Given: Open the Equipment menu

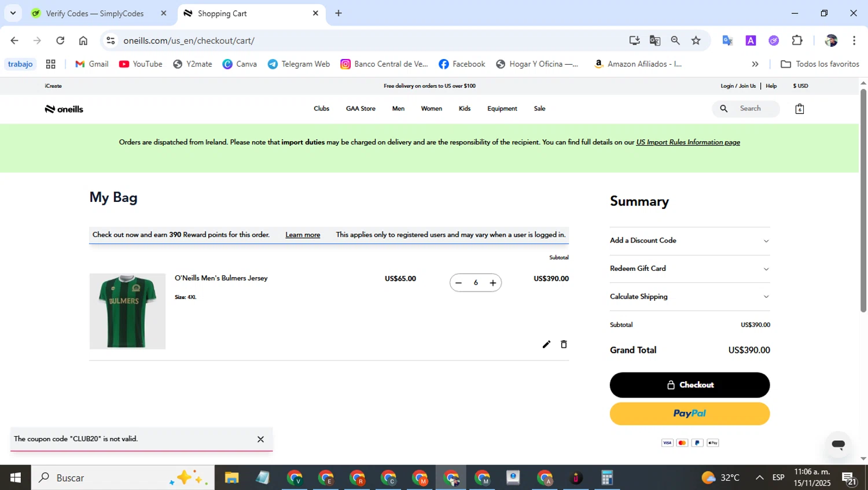Looking at the screenshot, I should (502, 109).
